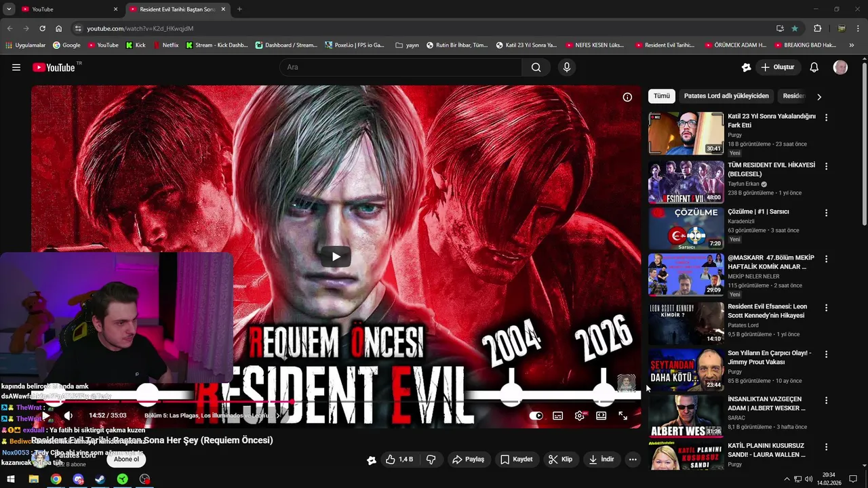The image size is (868, 488).
Task: Open YouTube notifications bell
Action: 814,67
